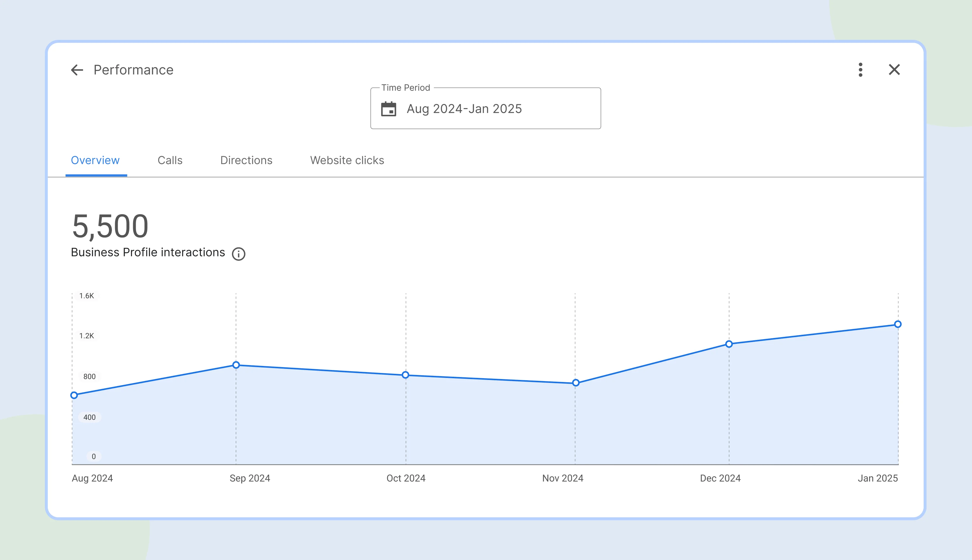This screenshot has height=560, width=972.
Task: Switch to the Directions tab
Action: pyautogui.click(x=246, y=160)
